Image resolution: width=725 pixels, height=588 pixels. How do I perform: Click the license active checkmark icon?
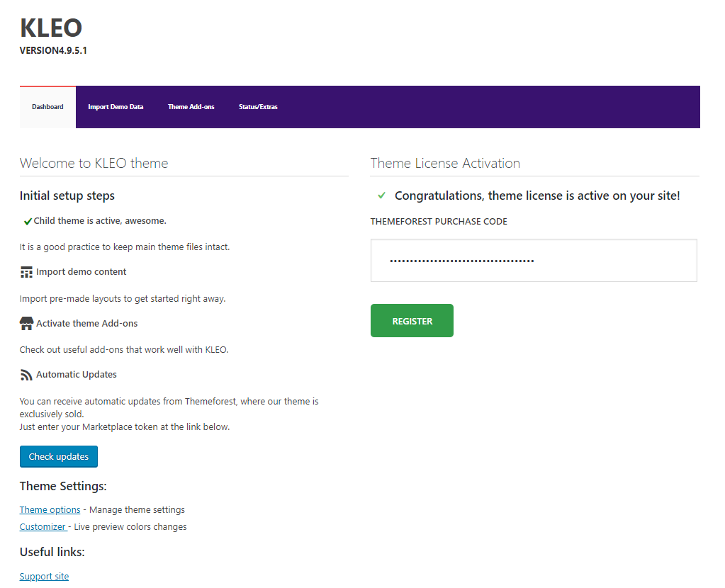(381, 196)
